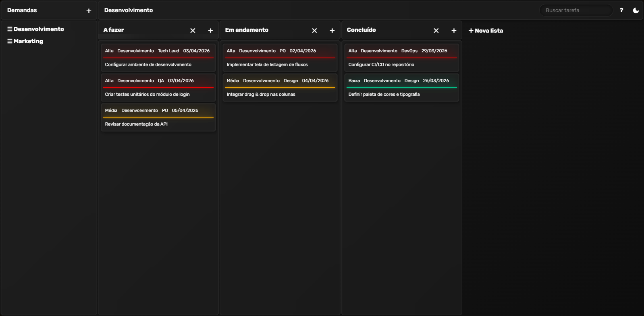This screenshot has width=644, height=316.
Task: Add a task to Em andamento
Action: (x=332, y=31)
